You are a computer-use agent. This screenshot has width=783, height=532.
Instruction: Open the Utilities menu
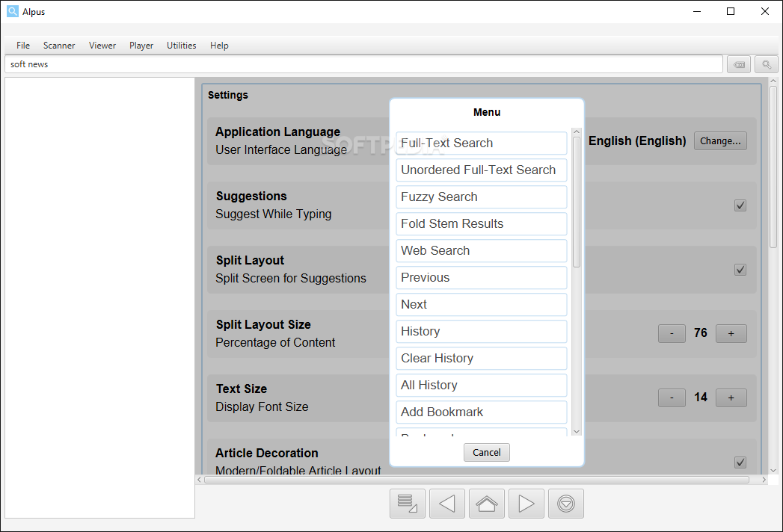(x=181, y=46)
